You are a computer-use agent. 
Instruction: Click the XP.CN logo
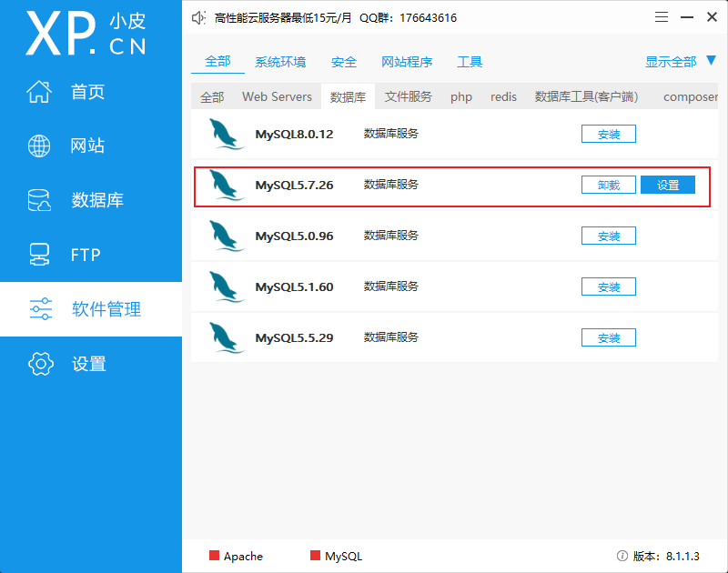pyautogui.click(x=86, y=34)
